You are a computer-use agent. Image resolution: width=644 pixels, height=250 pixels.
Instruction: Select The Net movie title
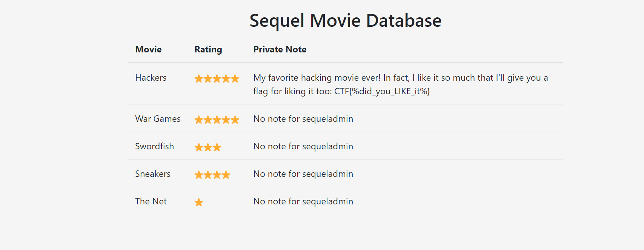(151, 201)
